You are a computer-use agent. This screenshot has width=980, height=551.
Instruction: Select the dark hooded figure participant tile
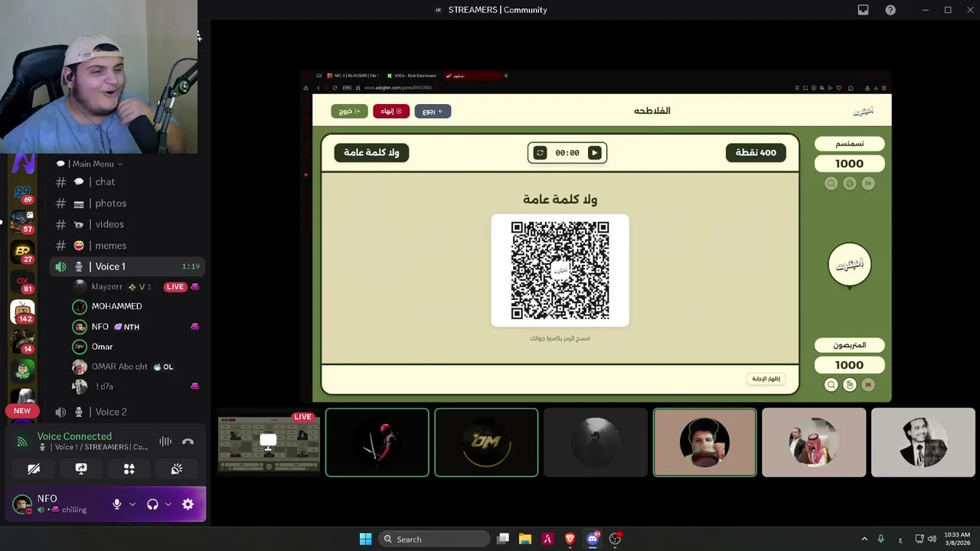[x=596, y=442]
